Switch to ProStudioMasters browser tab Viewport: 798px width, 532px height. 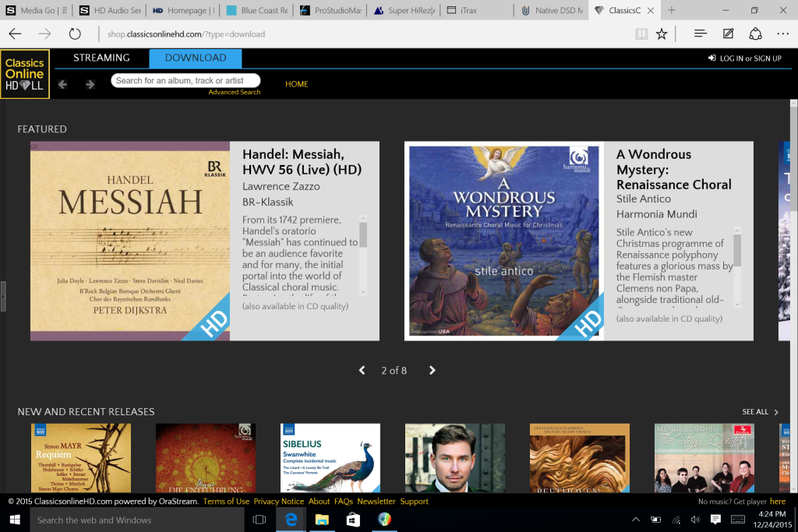tap(330, 10)
